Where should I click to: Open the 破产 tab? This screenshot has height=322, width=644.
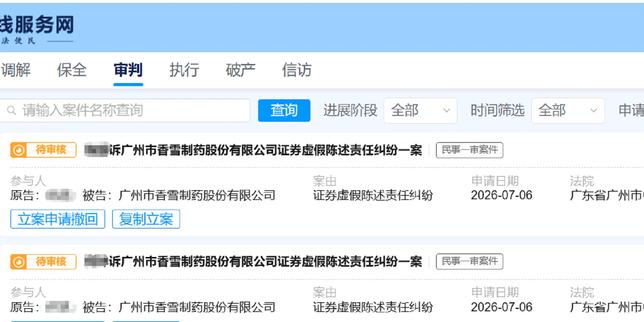point(241,70)
